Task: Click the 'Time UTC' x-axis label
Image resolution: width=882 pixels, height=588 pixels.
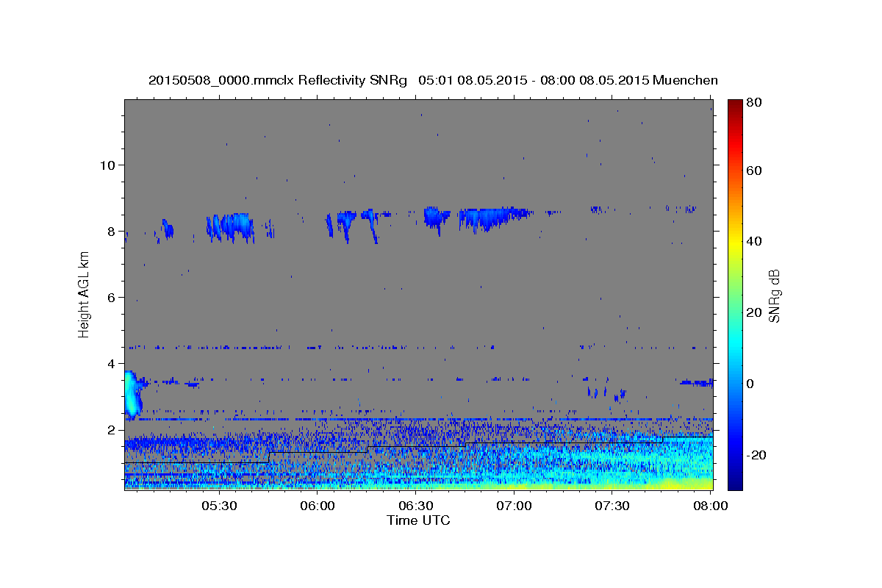Action: pyautogui.click(x=418, y=520)
